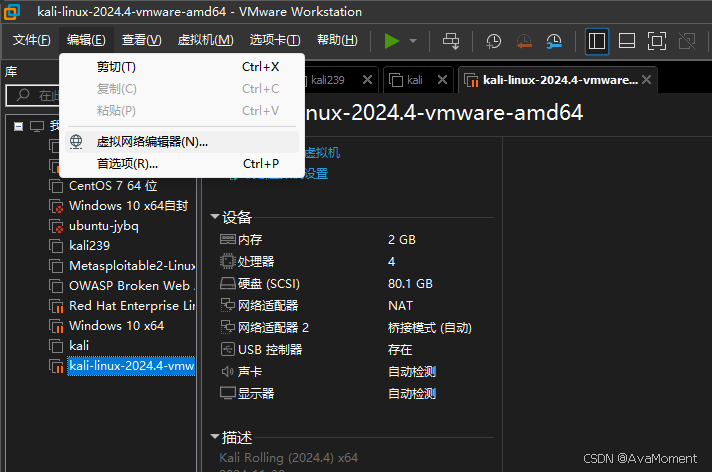Click the USB icon beside USB 控制器
Image resolution: width=712 pixels, height=472 pixels.
coord(227,349)
